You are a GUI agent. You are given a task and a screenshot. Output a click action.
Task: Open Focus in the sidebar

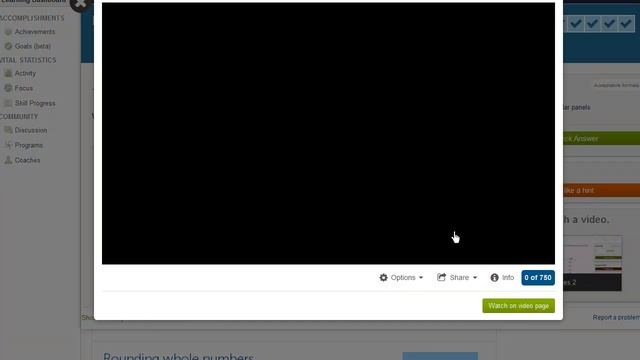[24, 88]
